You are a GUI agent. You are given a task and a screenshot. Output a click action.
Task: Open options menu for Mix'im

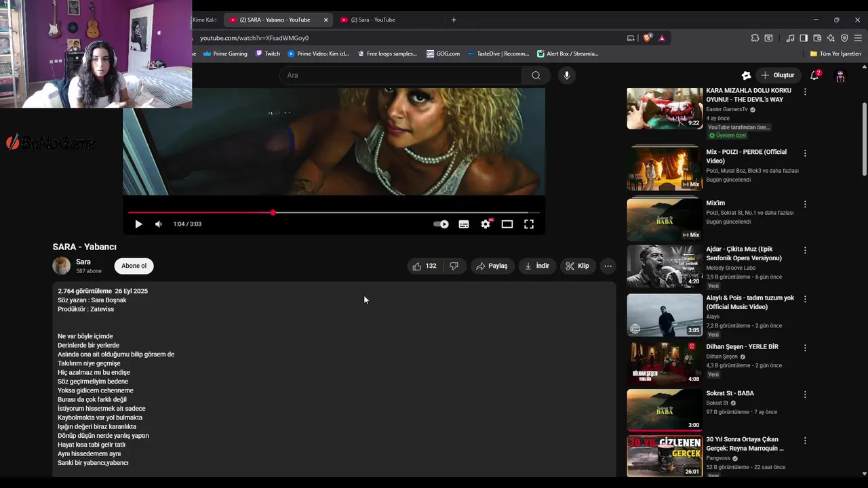coord(805,204)
